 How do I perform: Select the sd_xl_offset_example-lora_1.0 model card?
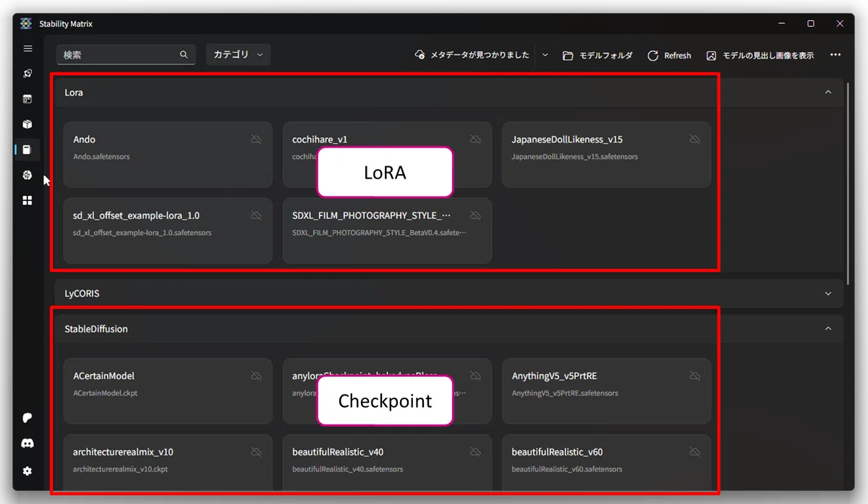[168, 231]
